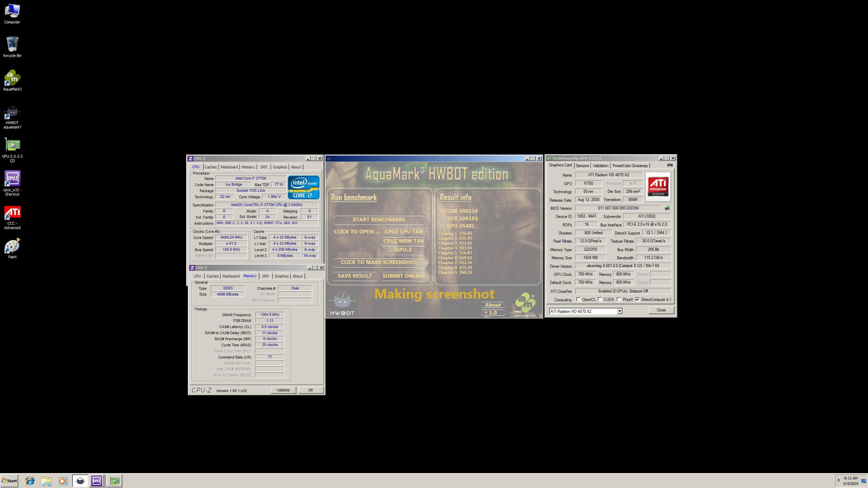The height and width of the screenshot is (488, 868).
Task: Open Graphics tab in upper CPU-Z window
Action: click(x=280, y=167)
